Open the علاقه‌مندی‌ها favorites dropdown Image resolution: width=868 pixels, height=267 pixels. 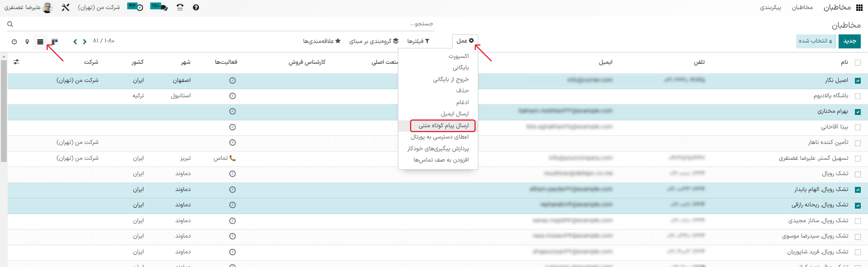pyautogui.click(x=321, y=41)
